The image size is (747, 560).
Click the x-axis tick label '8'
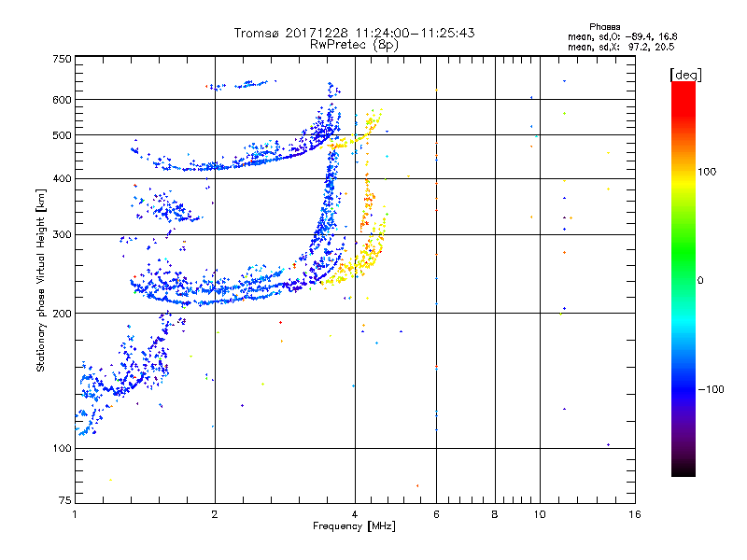pos(495,514)
